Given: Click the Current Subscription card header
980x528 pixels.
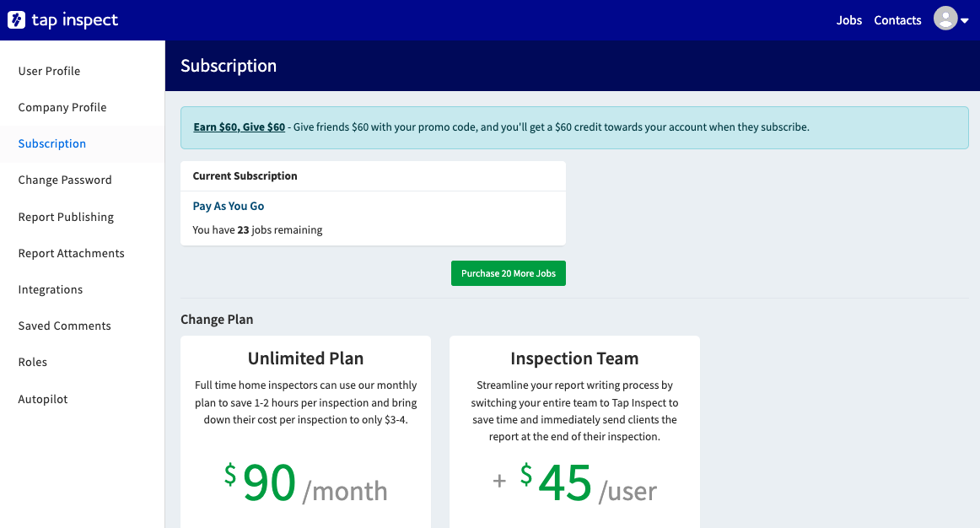Looking at the screenshot, I should point(373,175).
